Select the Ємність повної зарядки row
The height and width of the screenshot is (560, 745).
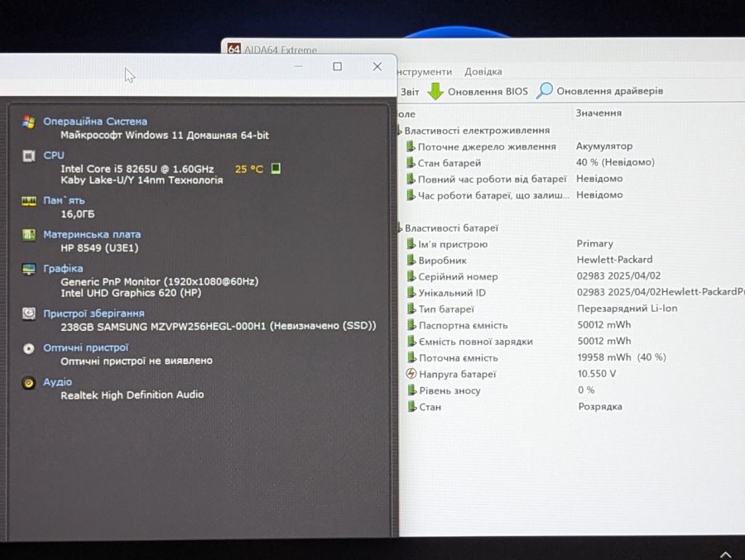(x=476, y=342)
